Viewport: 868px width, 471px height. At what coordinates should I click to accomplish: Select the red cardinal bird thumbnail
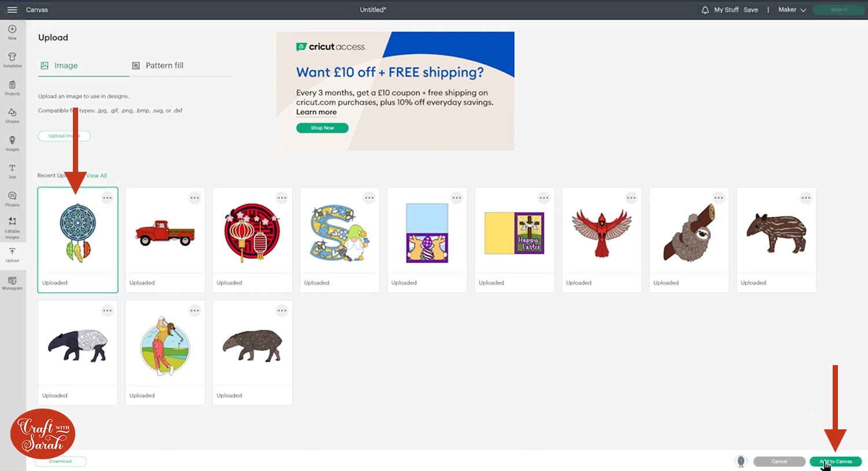coord(601,233)
